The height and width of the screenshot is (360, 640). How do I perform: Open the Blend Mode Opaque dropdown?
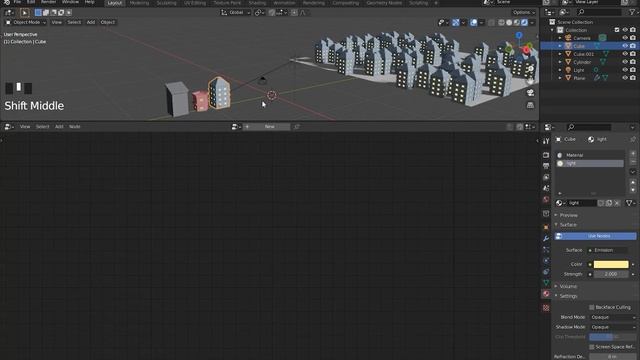tap(613, 317)
